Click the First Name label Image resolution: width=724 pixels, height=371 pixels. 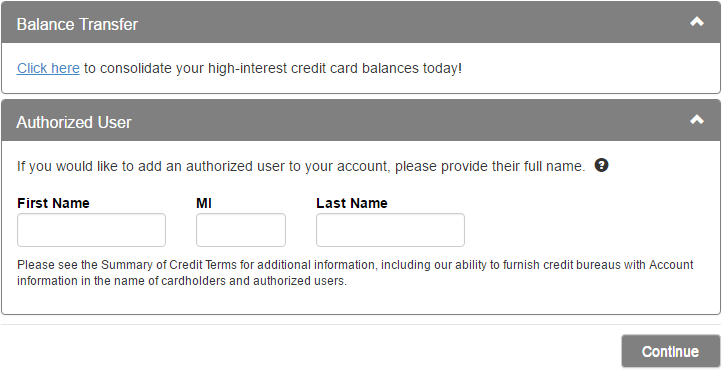(x=54, y=203)
